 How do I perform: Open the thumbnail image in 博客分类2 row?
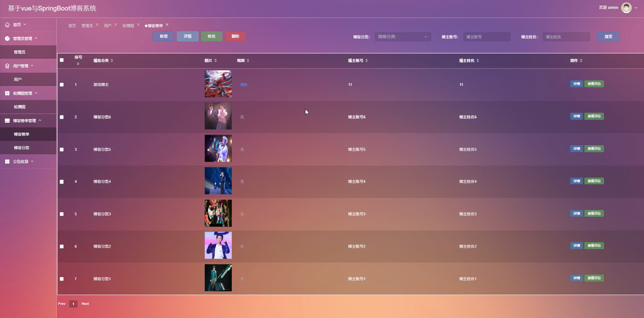tap(218, 245)
